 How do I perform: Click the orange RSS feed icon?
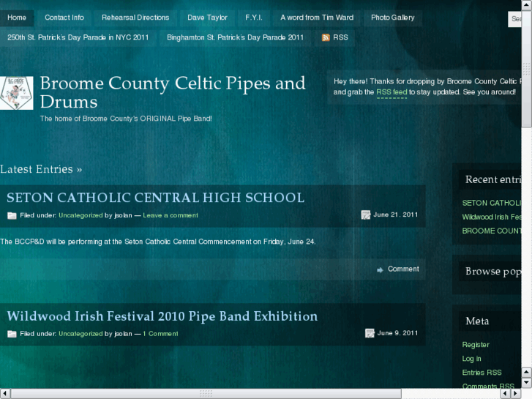[x=326, y=37]
